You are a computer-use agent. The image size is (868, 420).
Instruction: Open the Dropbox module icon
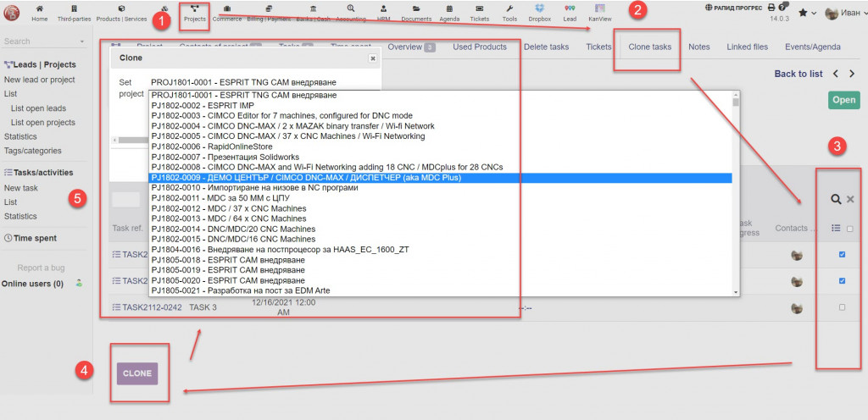coord(540,8)
